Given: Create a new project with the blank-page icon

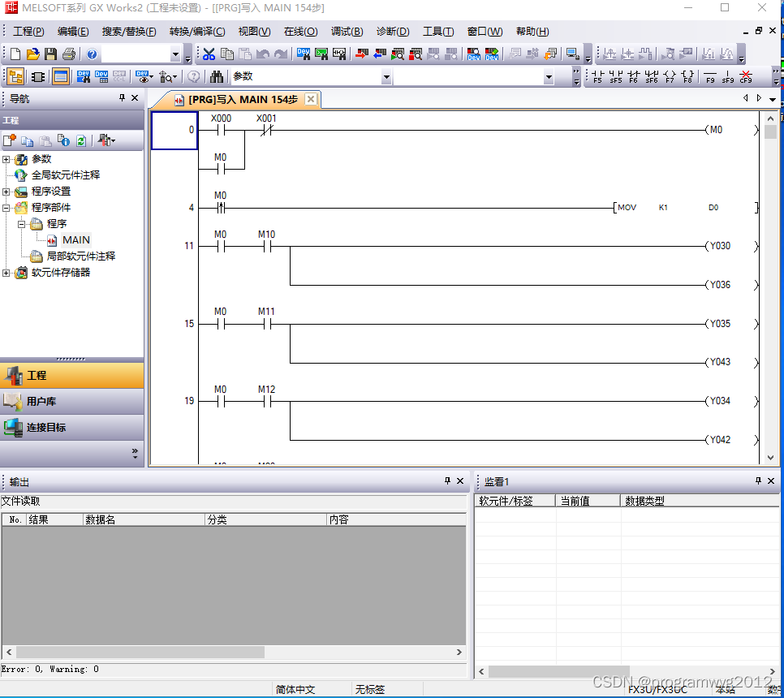Looking at the screenshot, I should click(x=15, y=54).
